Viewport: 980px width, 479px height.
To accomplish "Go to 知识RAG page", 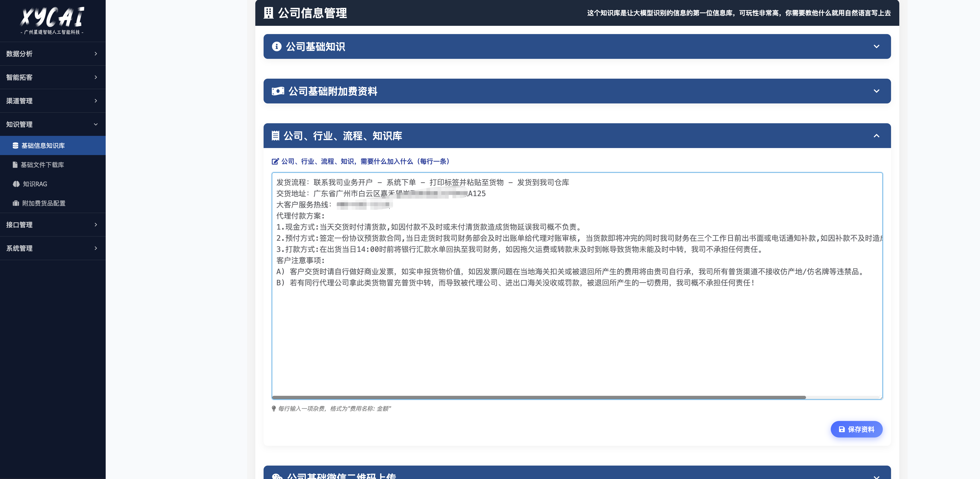I will (52, 184).
